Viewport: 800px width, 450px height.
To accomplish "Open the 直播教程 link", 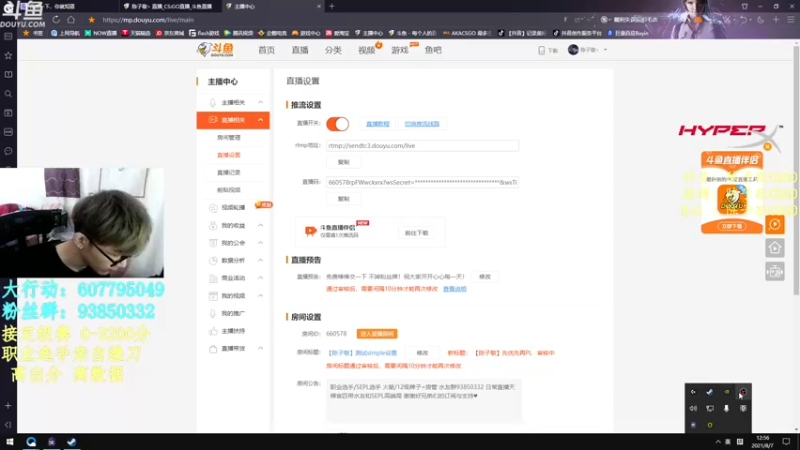I will point(378,124).
